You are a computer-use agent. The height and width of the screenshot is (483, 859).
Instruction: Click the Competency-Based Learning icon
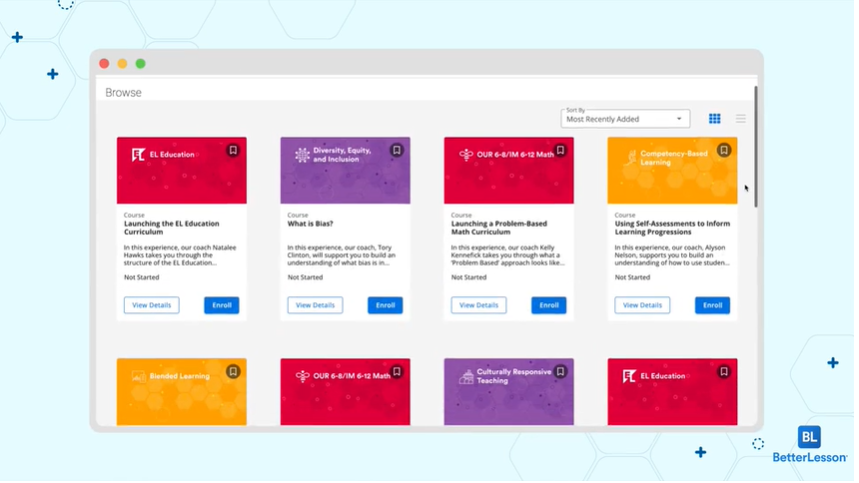click(x=635, y=159)
